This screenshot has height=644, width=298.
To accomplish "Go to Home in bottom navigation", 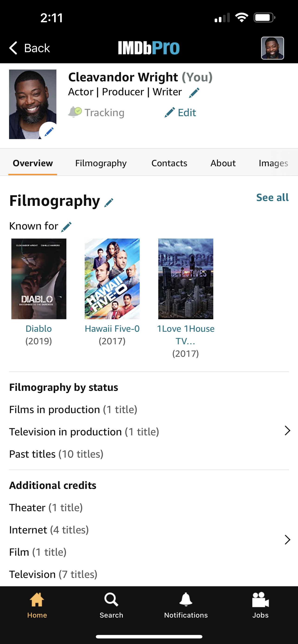I will pos(37,605).
